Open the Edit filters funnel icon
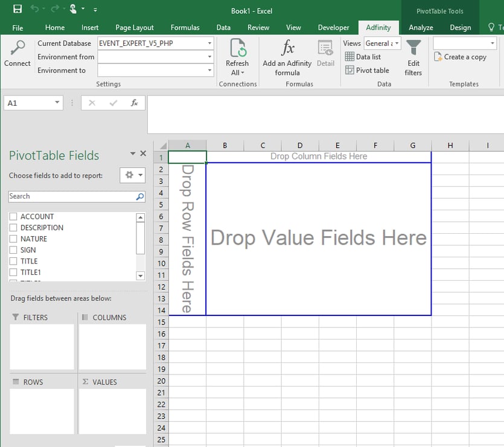This screenshot has height=447, width=504. point(413,48)
